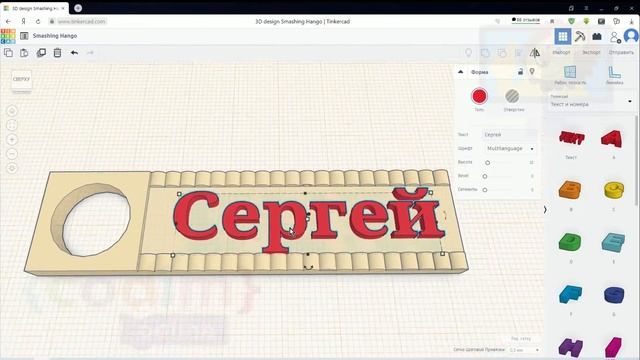Image resolution: width=640 pixels, height=360 pixels.
Task: Click the Mirror icon
Action: [535, 53]
